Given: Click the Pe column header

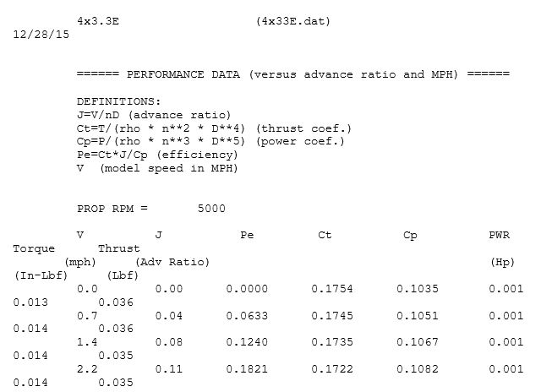Looking at the screenshot, I should pos(247,235).
